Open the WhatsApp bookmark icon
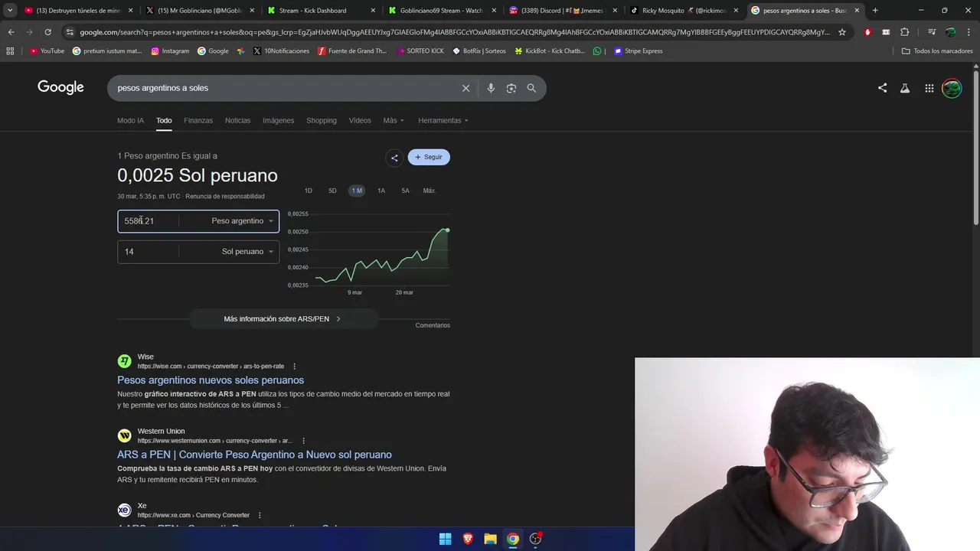 (x=597, y=51)
